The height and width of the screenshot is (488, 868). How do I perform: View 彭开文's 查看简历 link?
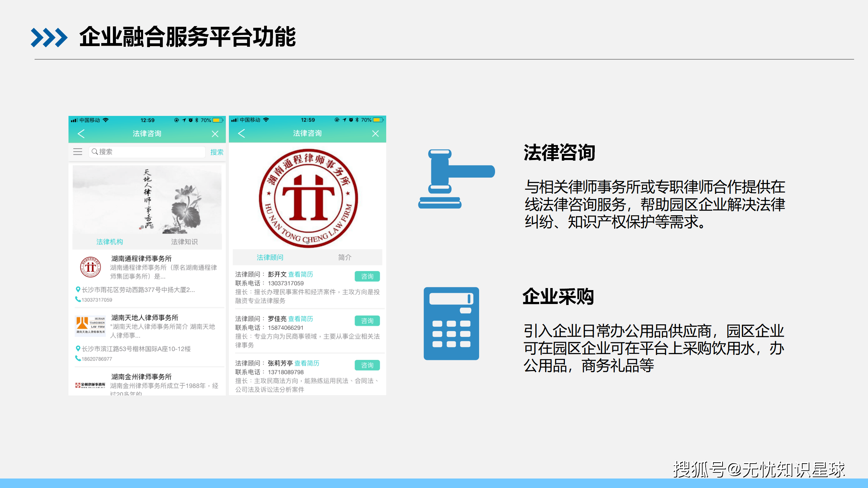pyautogui.click(x=300, y=274)
